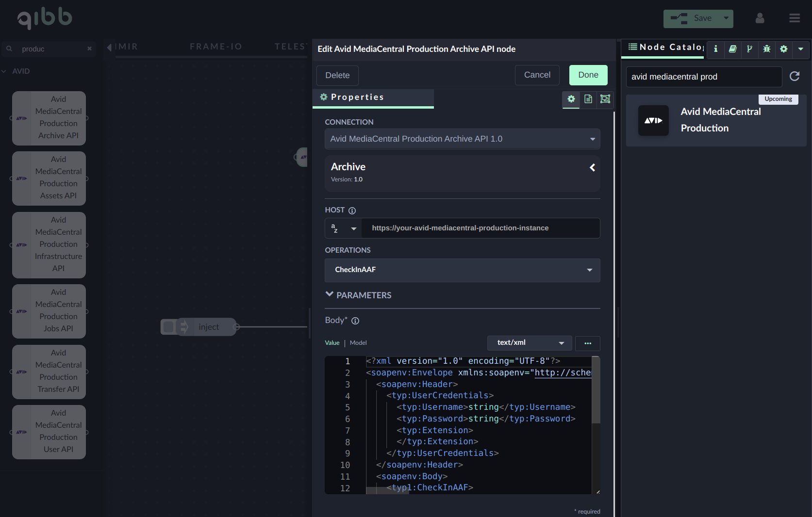Open the node appearance icon

(605, 99)
